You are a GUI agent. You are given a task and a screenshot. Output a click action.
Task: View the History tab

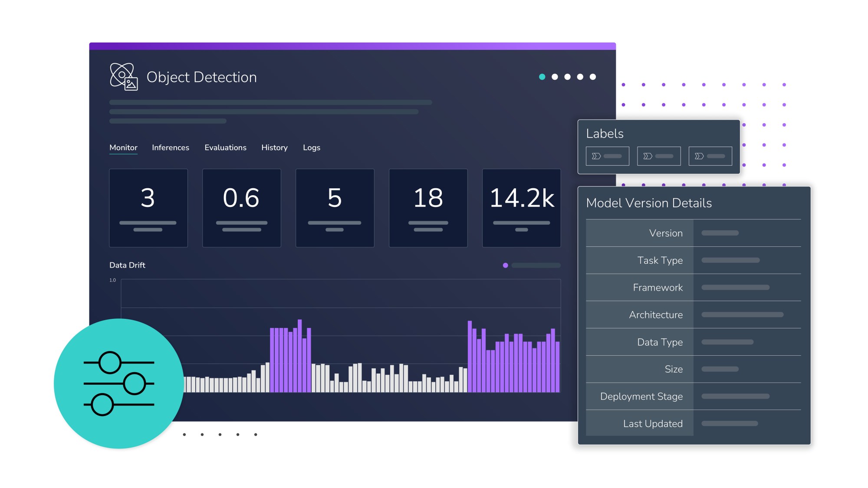click(x=274, y=147)
